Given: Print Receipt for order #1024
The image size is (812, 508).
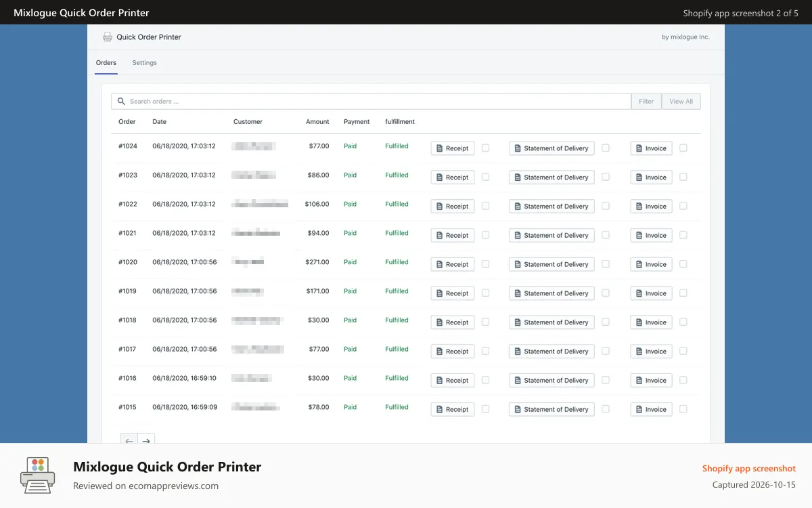Looking at the screenshot, I should (x=453, y=148).
